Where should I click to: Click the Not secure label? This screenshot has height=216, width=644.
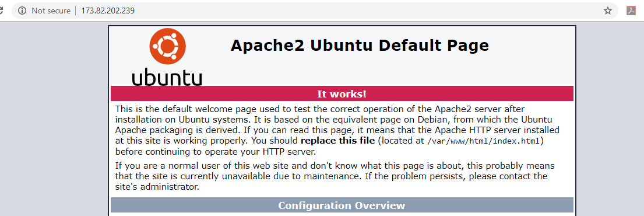(51, 11)
